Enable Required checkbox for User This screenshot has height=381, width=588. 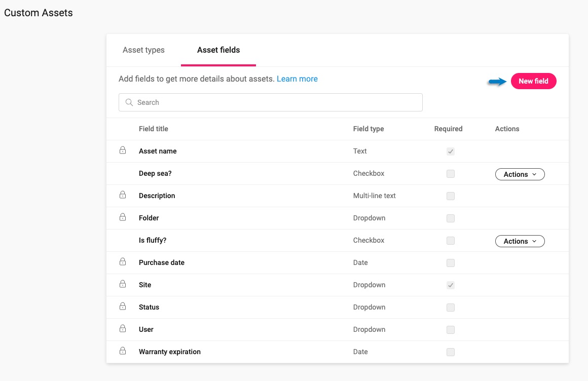(450, 330)
